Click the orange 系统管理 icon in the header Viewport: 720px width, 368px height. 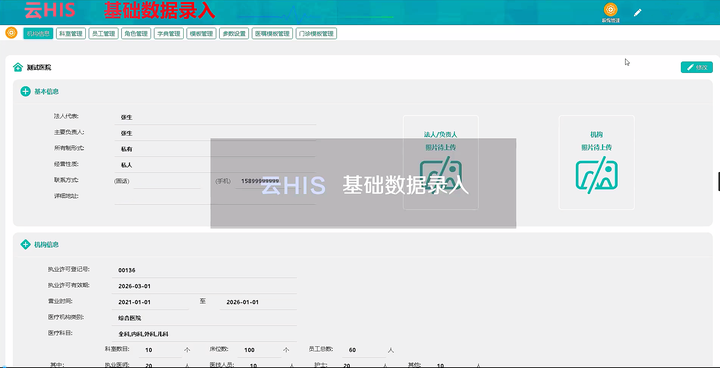coord(610,10)
